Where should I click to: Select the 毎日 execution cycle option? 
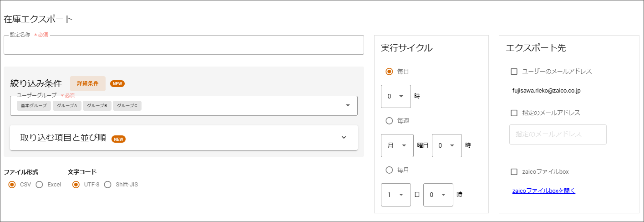(389, 72)
